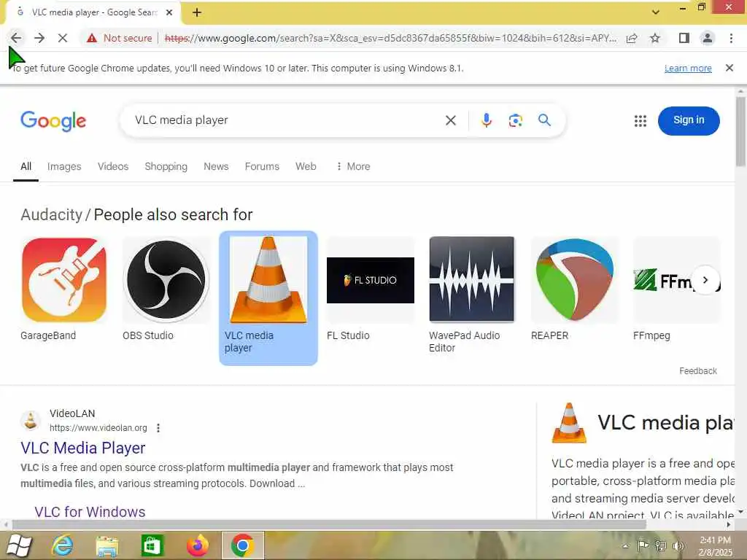Click the Sign in button
The image size is (747, 560).
pyautogui.click(x=689, y=120)
